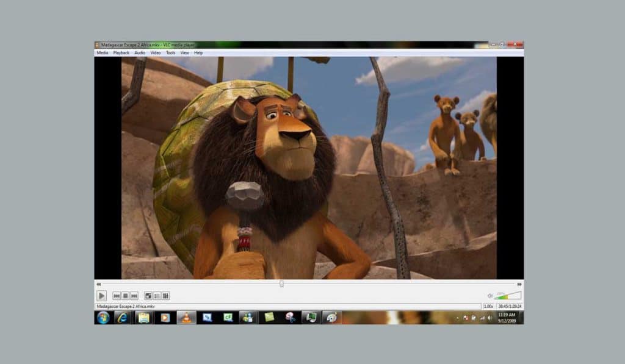Launch Internet Explorer from the taskbar
This screenshot has height=364, width=625.
point(122,318)
